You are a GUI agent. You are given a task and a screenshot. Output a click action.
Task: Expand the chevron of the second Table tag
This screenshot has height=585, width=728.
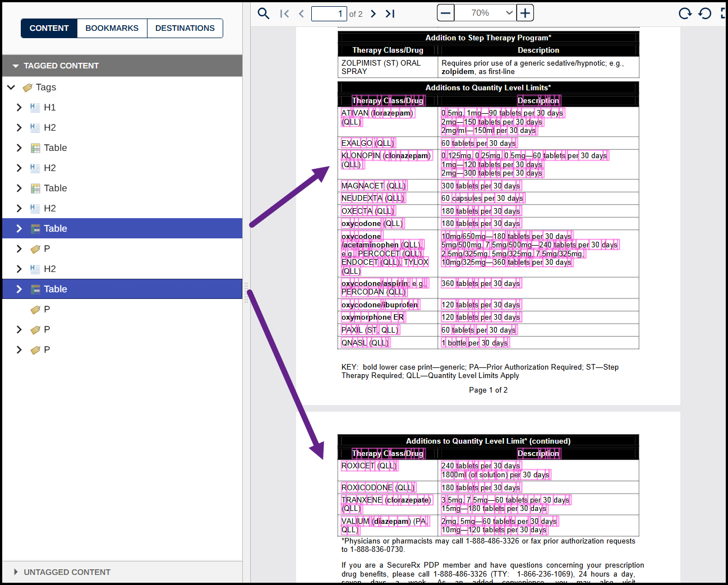19,188
